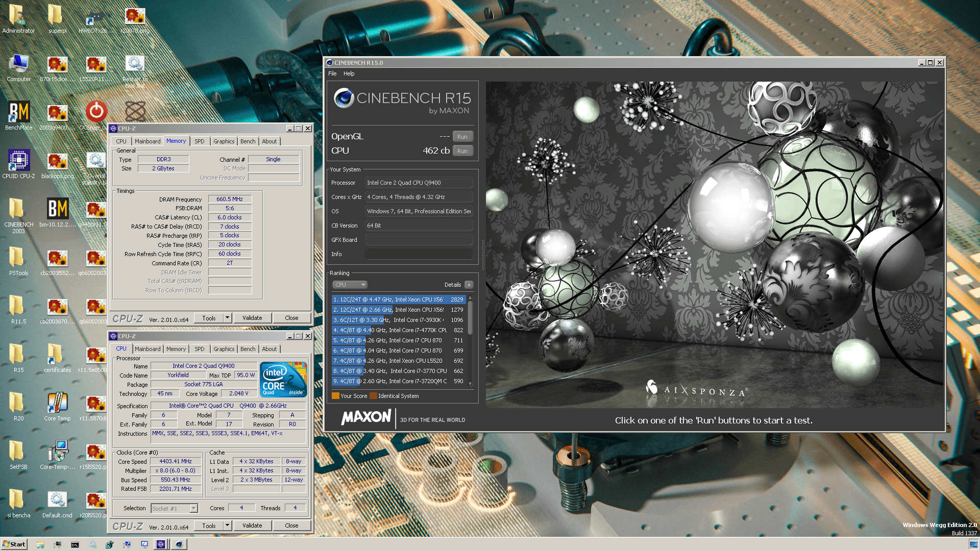Click the CPU-Z taskbar button
980x551 pixels.
point(161,544)
